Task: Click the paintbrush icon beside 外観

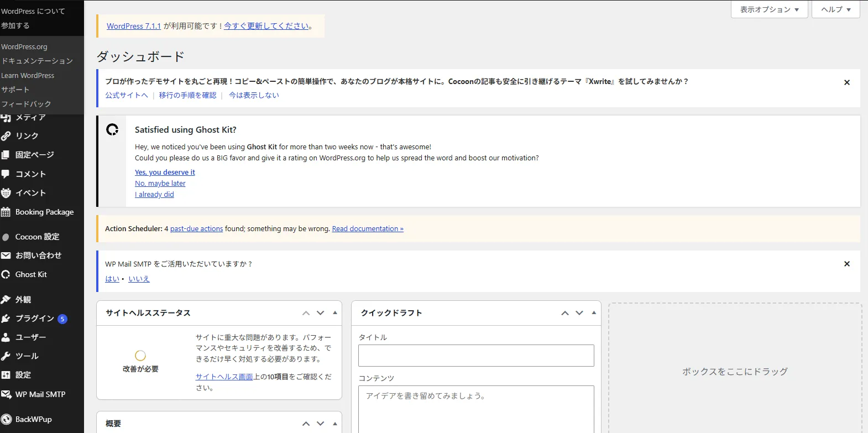Action: (x=6, y=299)
